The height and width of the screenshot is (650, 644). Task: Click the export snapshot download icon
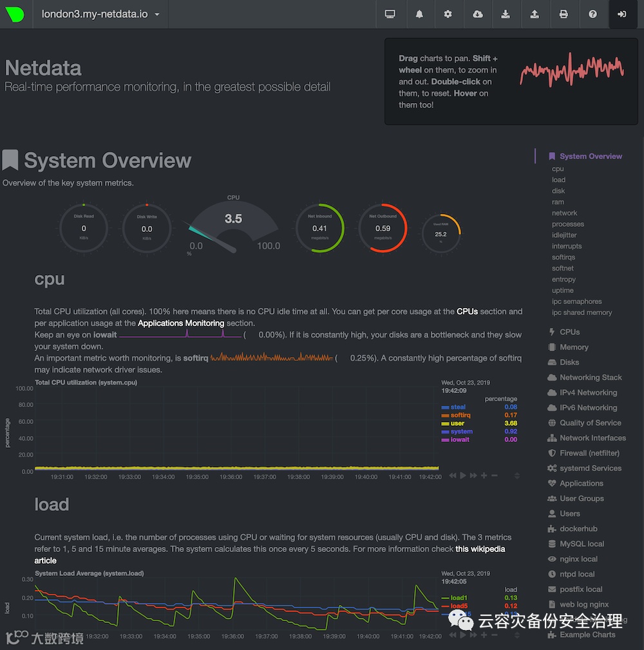coord(506,14)
